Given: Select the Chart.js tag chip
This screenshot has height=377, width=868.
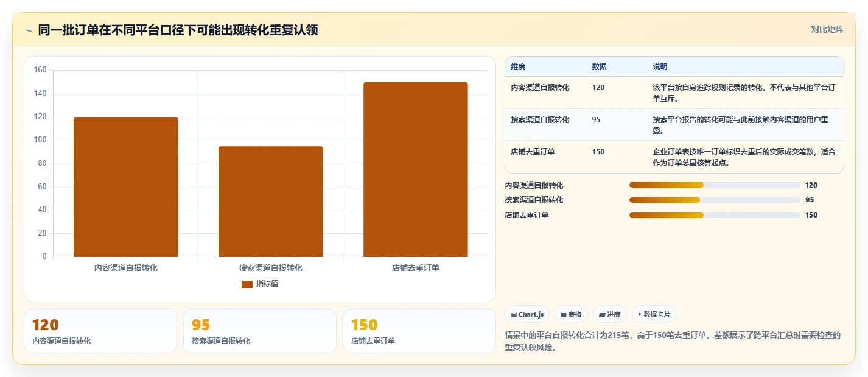Looking at the screenshot, I should (x=527, y=314).
